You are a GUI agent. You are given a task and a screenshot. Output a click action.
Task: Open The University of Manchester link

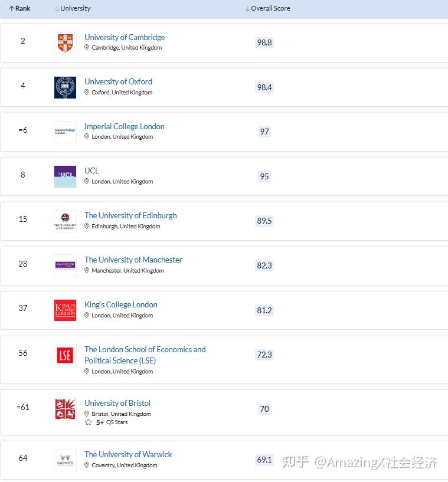(x=133, y=260)
